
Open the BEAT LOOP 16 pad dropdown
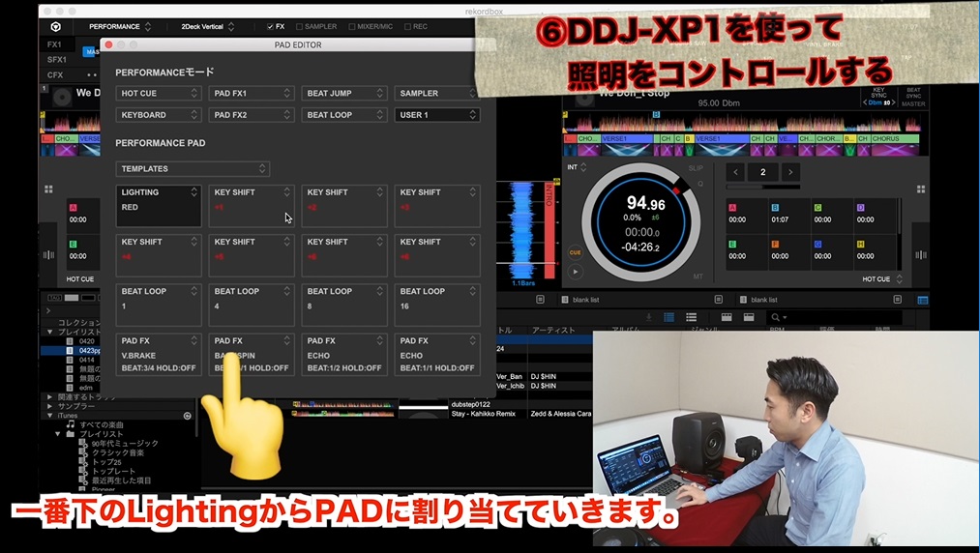[x=472, y=291]
